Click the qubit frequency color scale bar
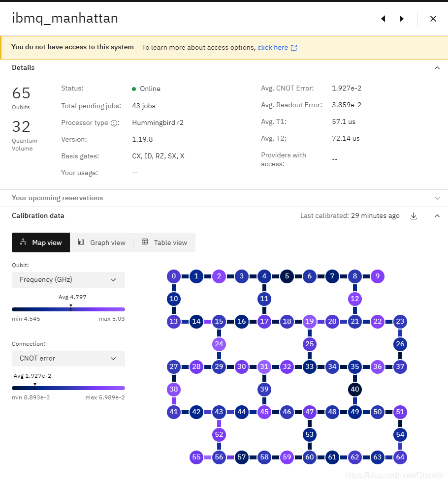Image resolution: width=448 pixels, height=484 pixels. (68, 309)
